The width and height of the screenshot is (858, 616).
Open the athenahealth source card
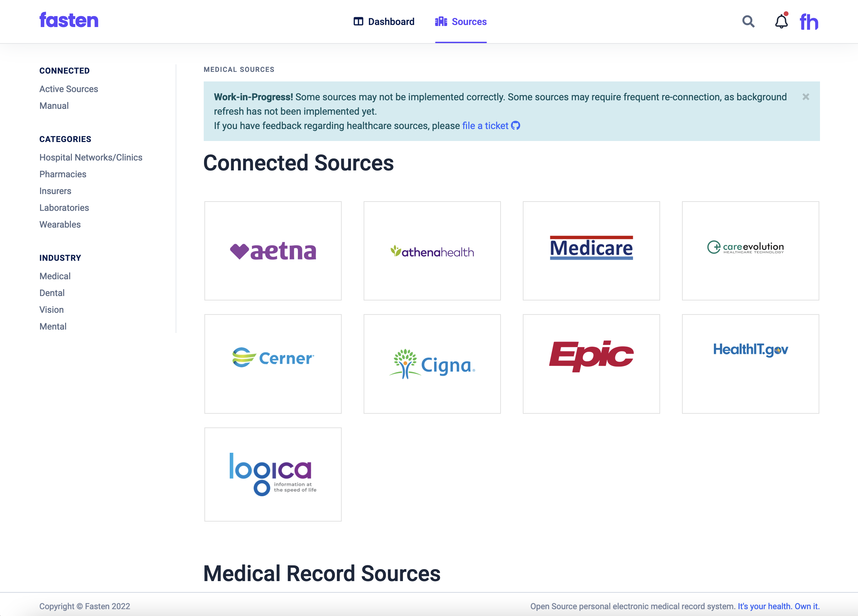(432, 251)
